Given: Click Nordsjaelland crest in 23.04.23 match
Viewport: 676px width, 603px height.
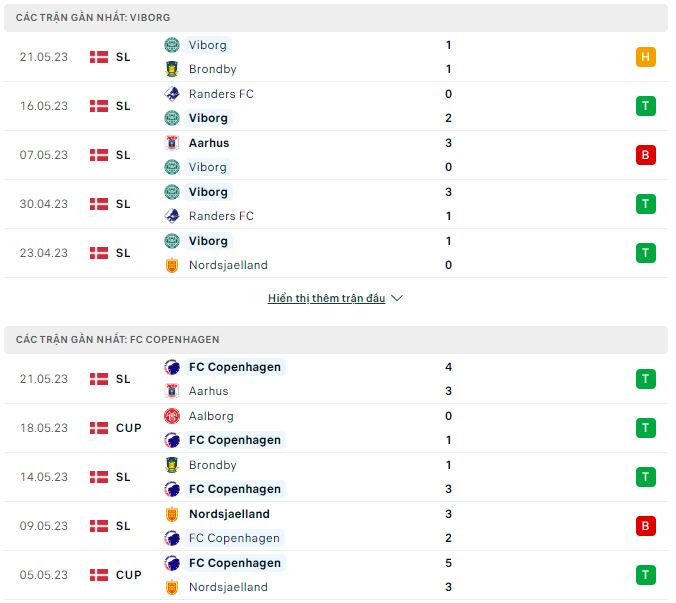Looking at the screenshot, I should 172,265.
